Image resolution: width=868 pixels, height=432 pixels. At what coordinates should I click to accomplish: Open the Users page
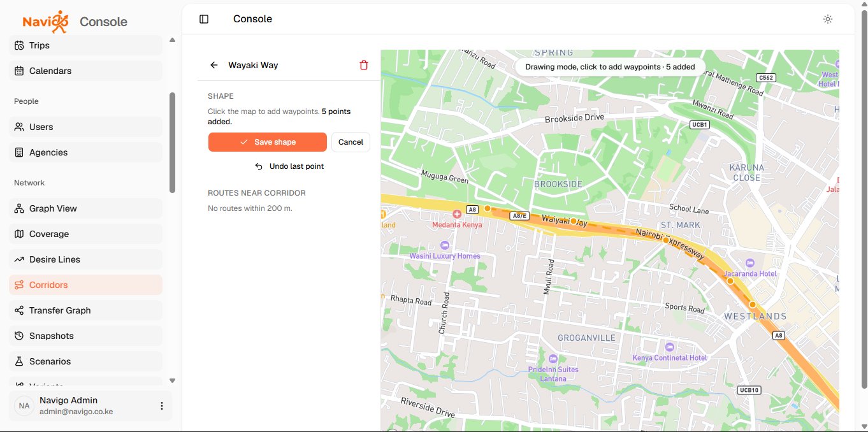coord(86,127)
